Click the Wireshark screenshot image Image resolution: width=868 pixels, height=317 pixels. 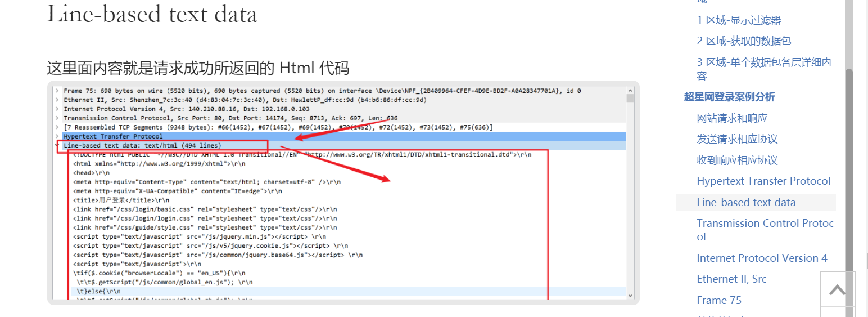343,193
